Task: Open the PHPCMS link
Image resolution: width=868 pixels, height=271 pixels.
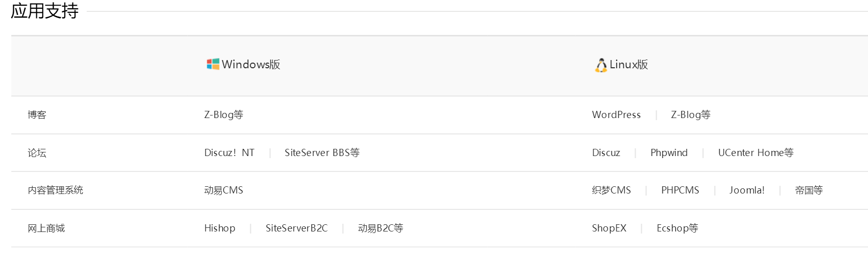Action: (x=680, y=190)
